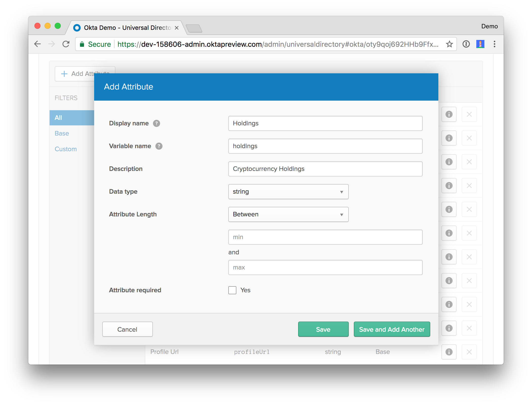Image resolution: width=532 pixels, height=405 pixels.
Task: Open the Attribute Length Between dropdown
Action: click(288, 214)
